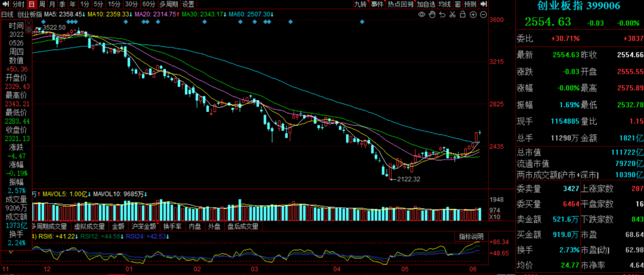Collapse left panel with top-left arrow icon
Image resolution: width=644 pixels, height=275 pixels.
pyautogui.click(x=5, y=5)
